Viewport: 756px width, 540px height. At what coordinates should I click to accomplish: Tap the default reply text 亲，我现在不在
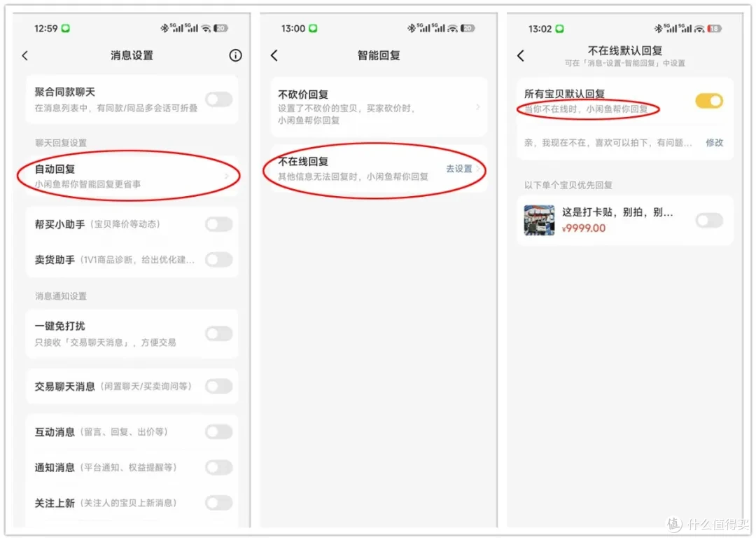(608, 142)
